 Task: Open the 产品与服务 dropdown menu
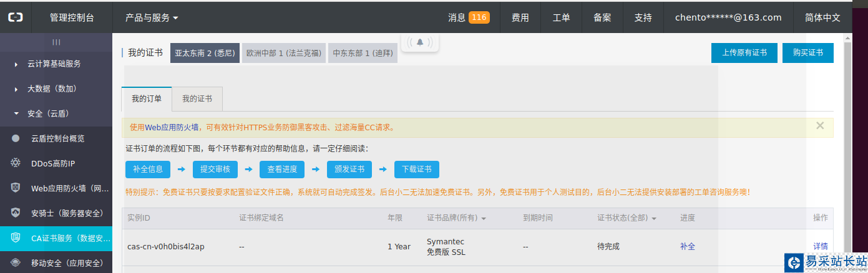tap(152, 17)
